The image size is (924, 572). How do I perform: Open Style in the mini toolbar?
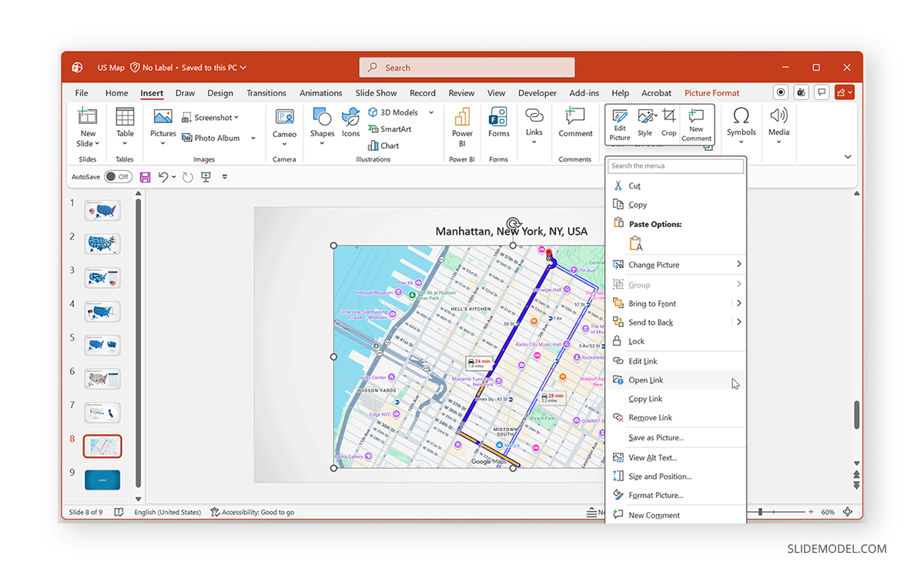point(645,123)
